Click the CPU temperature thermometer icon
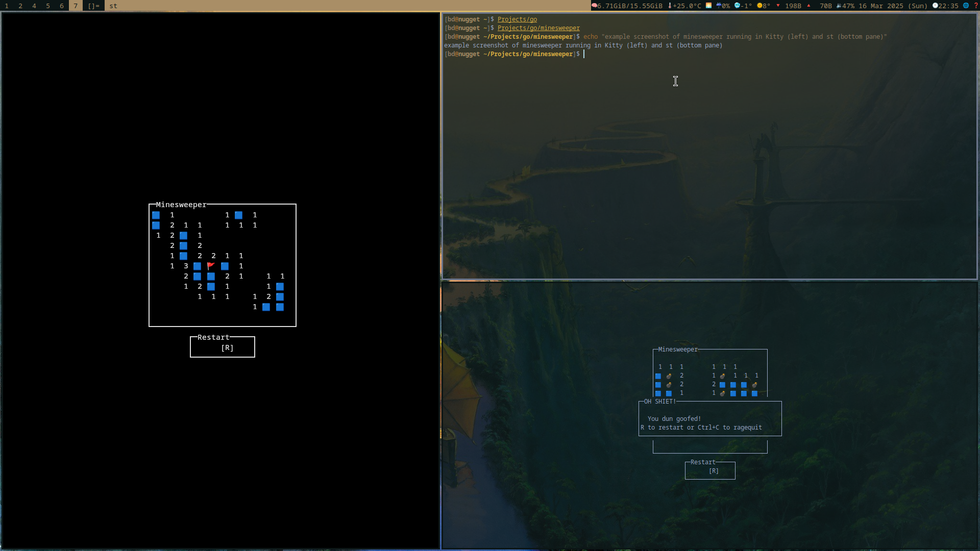Viewport: 980px width, 551px height. pos(670,6)
